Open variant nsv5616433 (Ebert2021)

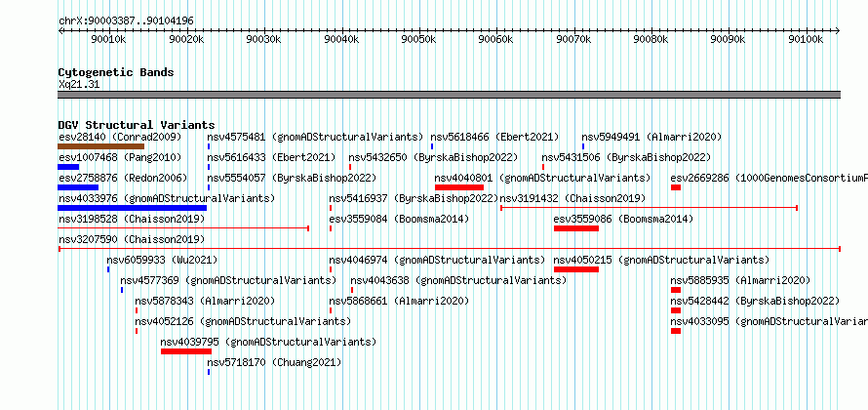coord(271,157)
